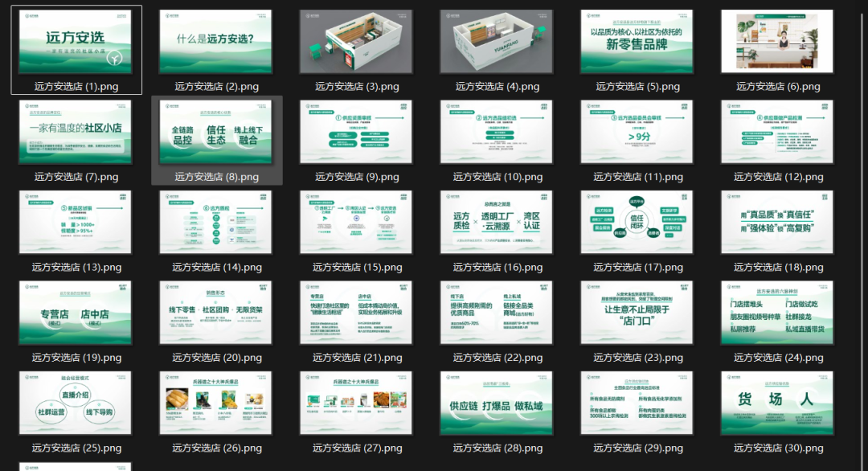Image resolution: width=868 pixels, height=471 pixels.
Task: Select the >9分 slide thumbnail (11).png
Action: pyautogui.click(x=637, y=133)
